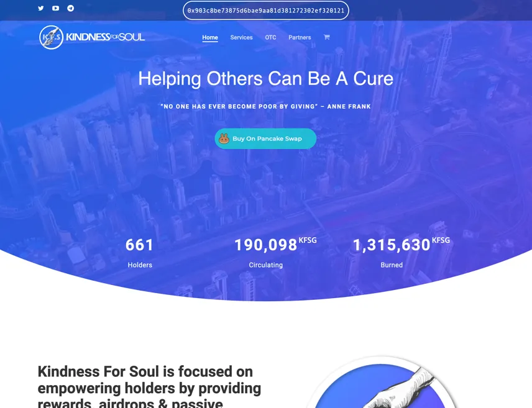Go to the Home menu item
This screenshot has width=532, height=408.
(210, 37)
